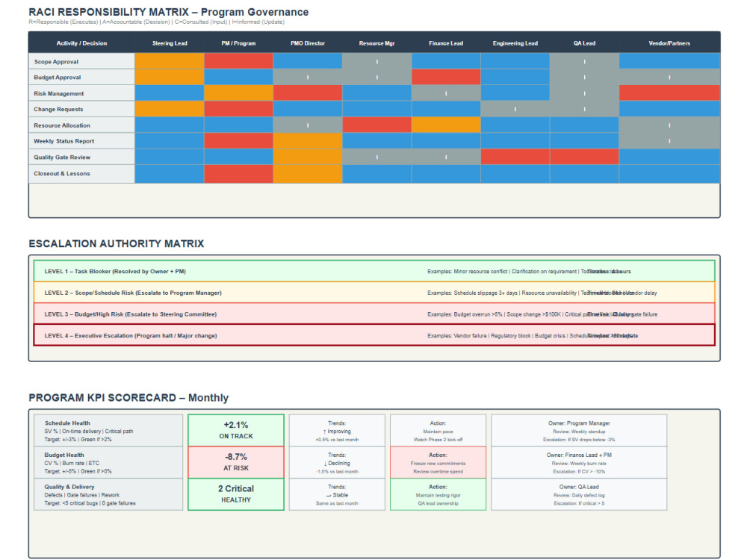
Task: Click red Engineering Lead cell in Quality Gate Review
Action: click(515, 157)
